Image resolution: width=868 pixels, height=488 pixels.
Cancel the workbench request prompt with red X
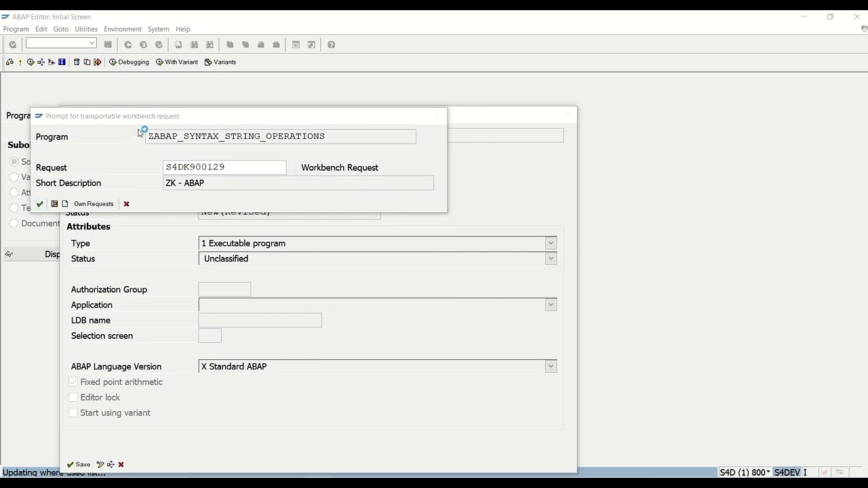(x=126, y=204)
